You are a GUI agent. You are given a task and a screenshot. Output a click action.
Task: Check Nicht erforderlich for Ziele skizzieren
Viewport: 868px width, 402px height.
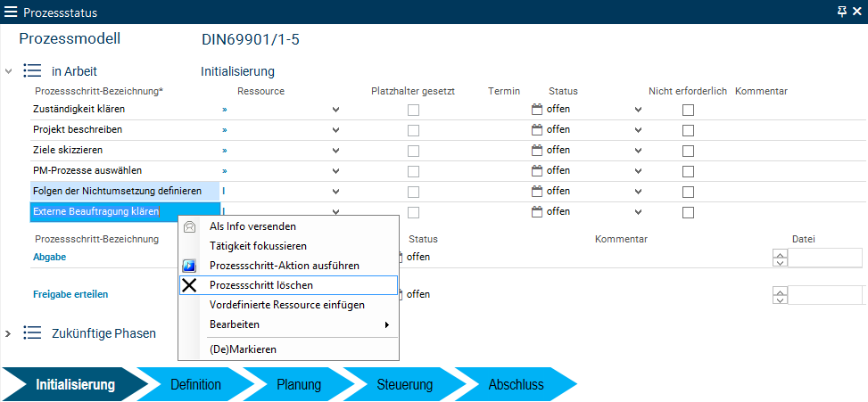[x=688, y=151]
